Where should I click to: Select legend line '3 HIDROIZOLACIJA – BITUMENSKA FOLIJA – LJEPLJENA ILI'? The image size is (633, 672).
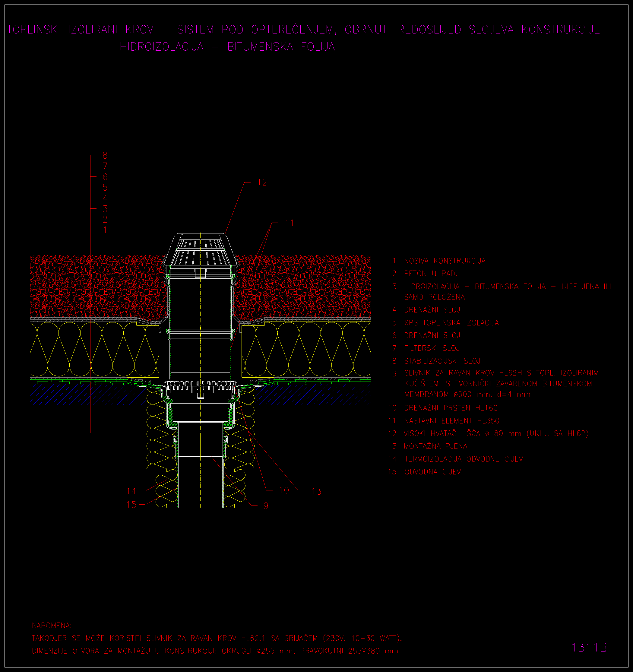pos(502,287)
